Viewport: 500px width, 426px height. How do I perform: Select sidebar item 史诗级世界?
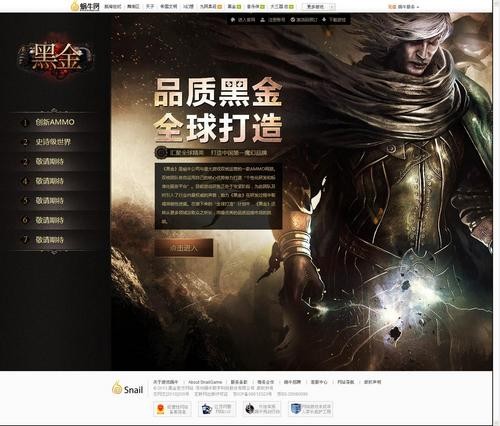[55, 142]
